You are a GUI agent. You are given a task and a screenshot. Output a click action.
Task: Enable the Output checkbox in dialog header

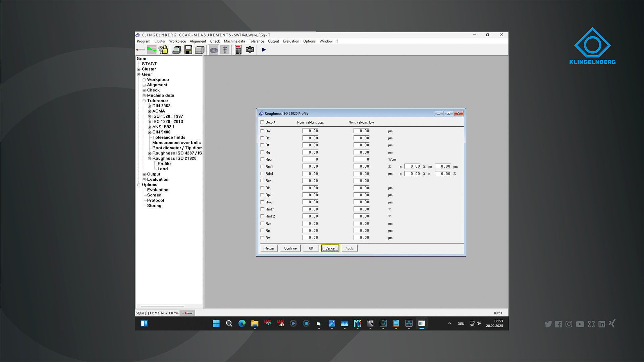[262, 122]
